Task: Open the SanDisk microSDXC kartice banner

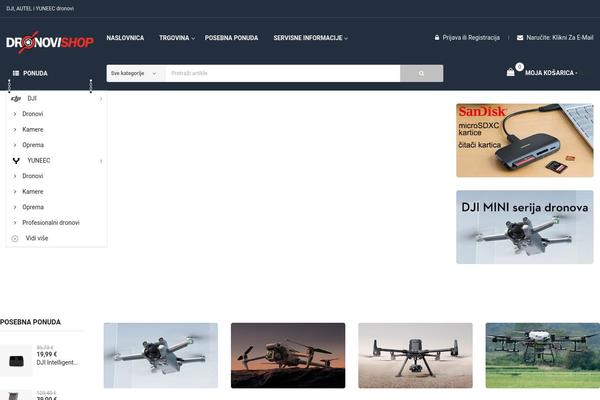Action: pos(525,140)
